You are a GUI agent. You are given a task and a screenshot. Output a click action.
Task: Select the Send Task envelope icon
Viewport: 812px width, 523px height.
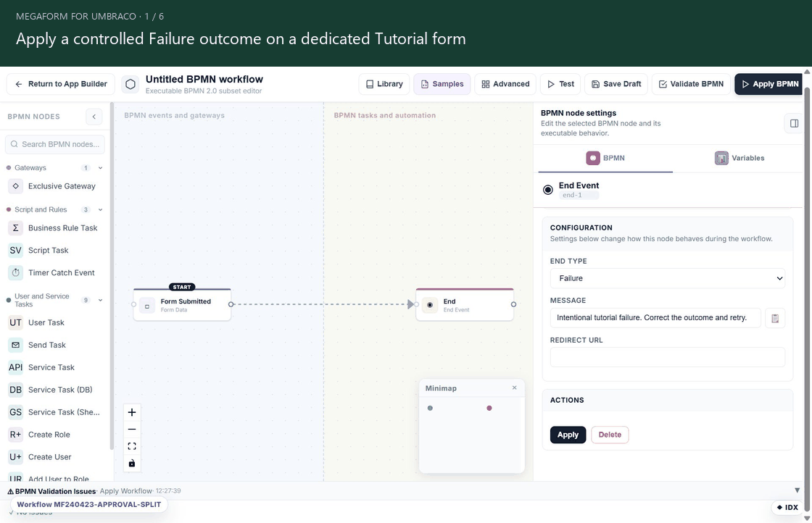pos(15,345)
